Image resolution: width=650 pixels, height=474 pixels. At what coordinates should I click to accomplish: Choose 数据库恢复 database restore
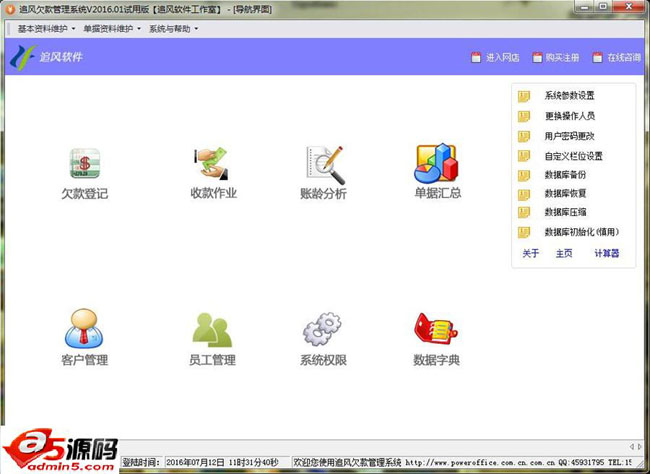pyautogui.click(x=565, y=193)
